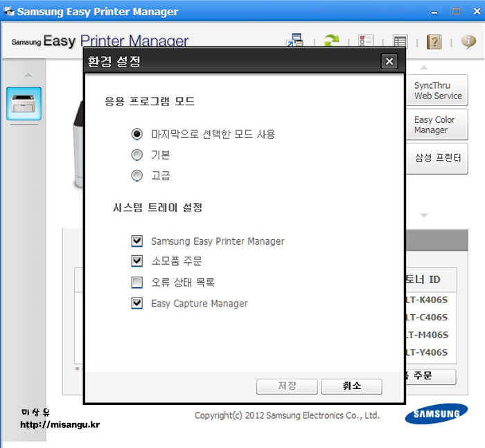Open SyncThru Web Service
Viewport: 485px width, 448px height.
point(437,90)
